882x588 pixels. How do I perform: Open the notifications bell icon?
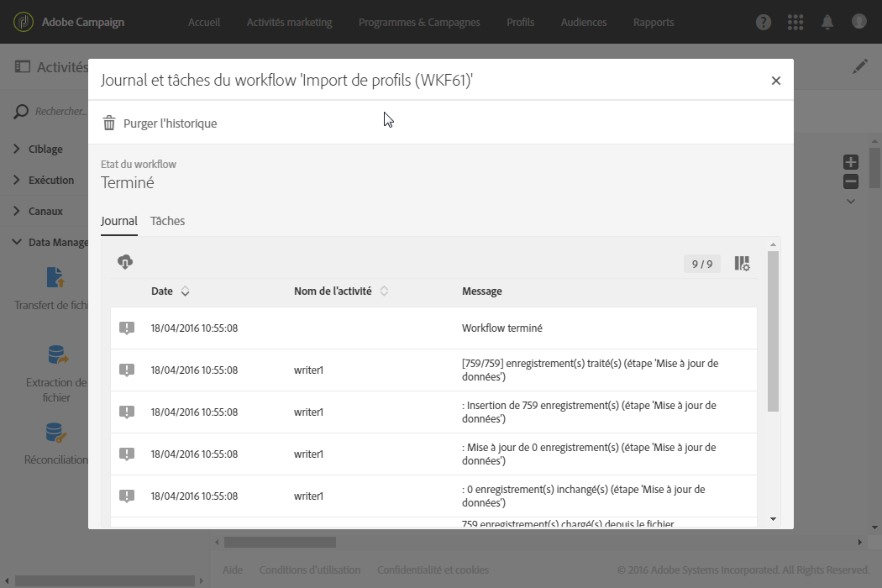(827, 22)
